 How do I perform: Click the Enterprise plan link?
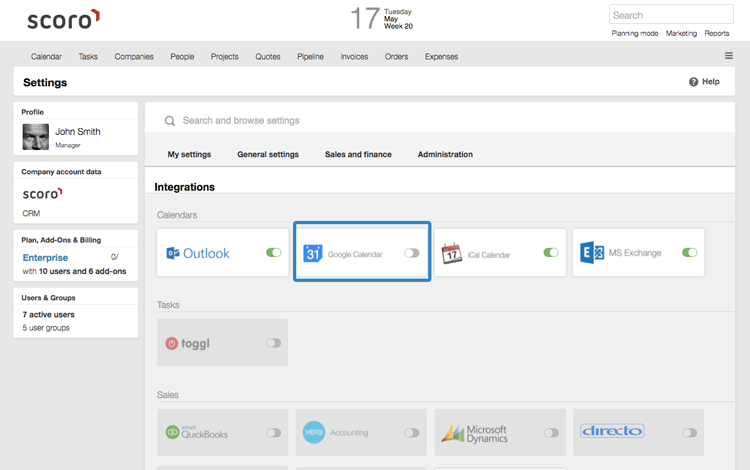pyautogui.click(x=45, y=258)
